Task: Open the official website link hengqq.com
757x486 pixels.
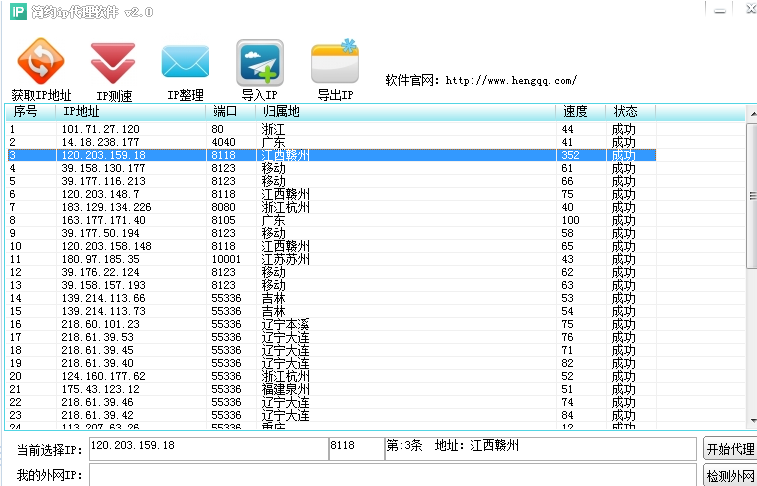Action: coord(510,80)
